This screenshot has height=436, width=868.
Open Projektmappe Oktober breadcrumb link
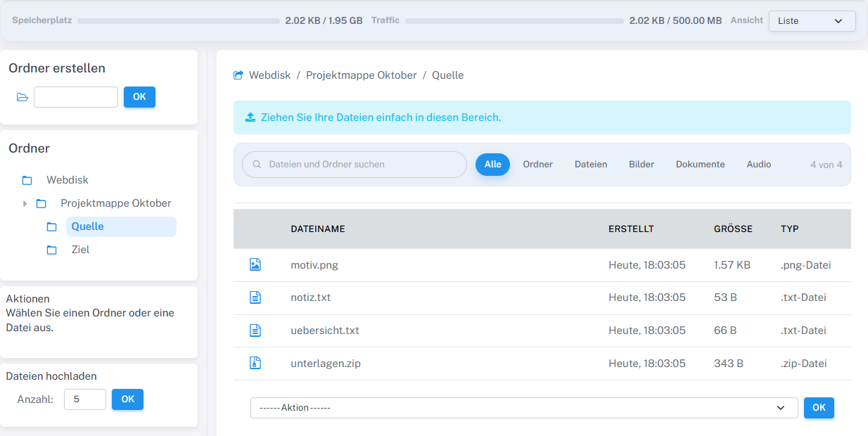click(362, 75)
